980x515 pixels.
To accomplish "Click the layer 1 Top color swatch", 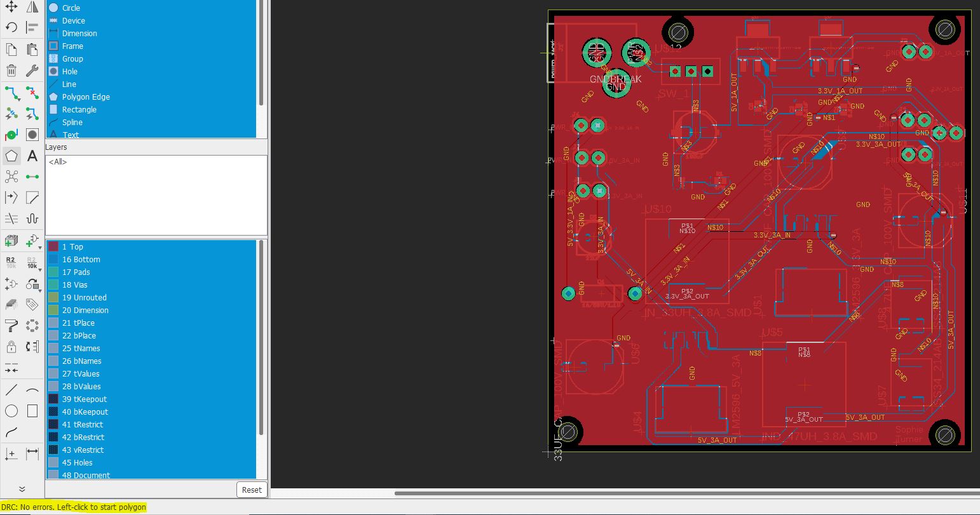I will [53, 247].
